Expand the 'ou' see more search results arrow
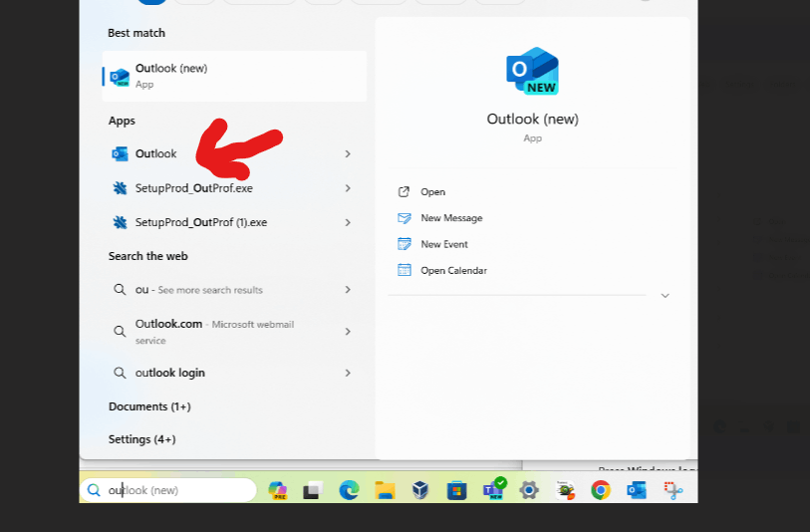The height and width of the screenshot is (532, 810). tap(348, 290)
